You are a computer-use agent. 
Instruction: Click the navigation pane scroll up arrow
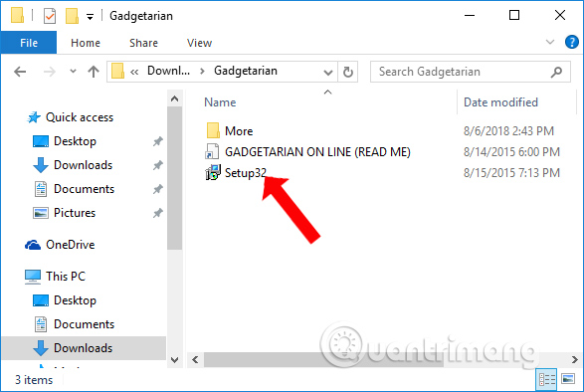tap(174, 98)
